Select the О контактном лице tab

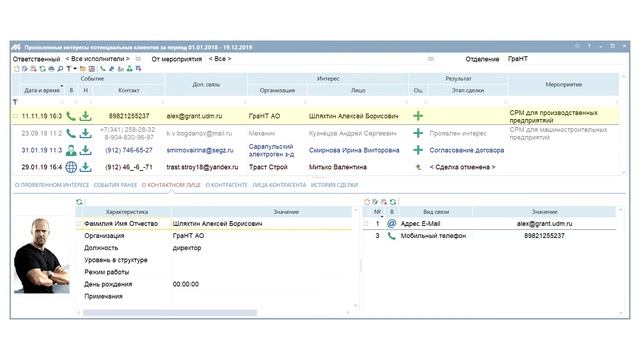171,185
